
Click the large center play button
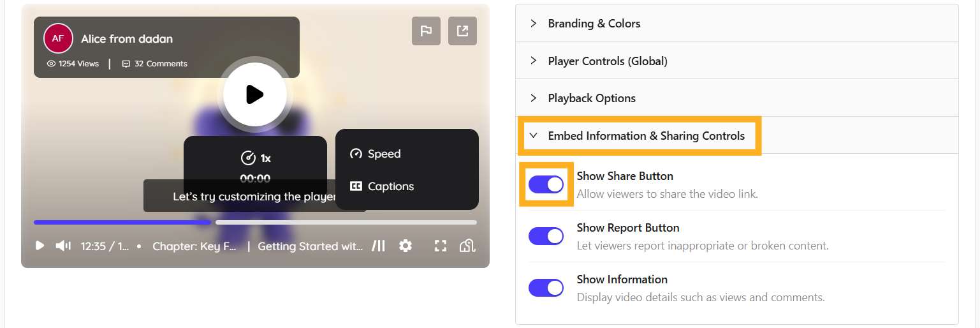coord(254,94)
